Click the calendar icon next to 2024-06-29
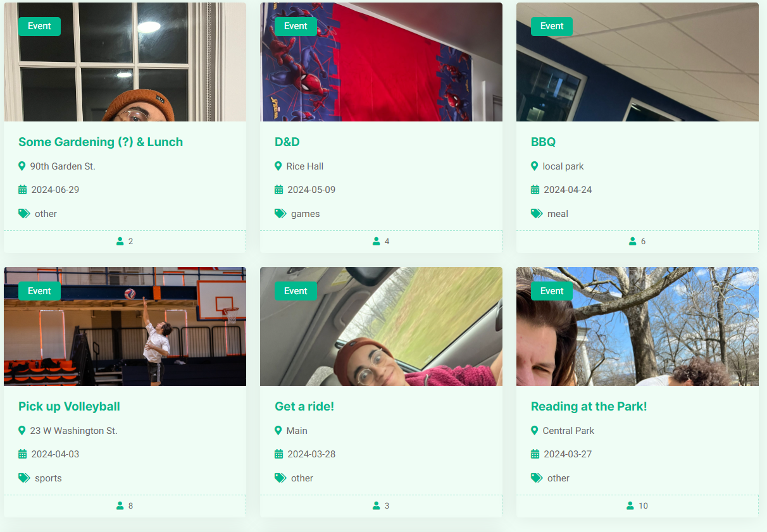This screenshot has width=767, height=532. pyautogui.click(x=23, y=190)
